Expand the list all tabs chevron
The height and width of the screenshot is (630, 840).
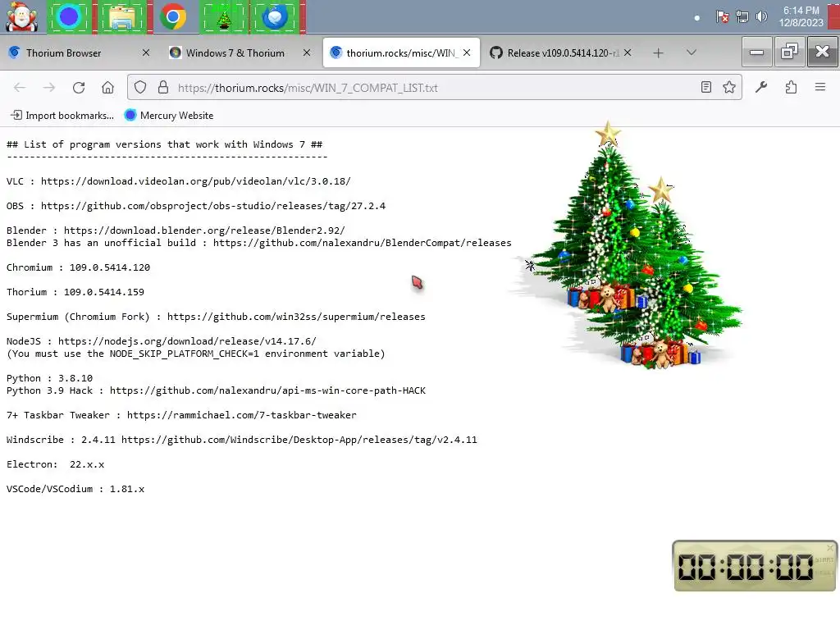click(691, 52)
